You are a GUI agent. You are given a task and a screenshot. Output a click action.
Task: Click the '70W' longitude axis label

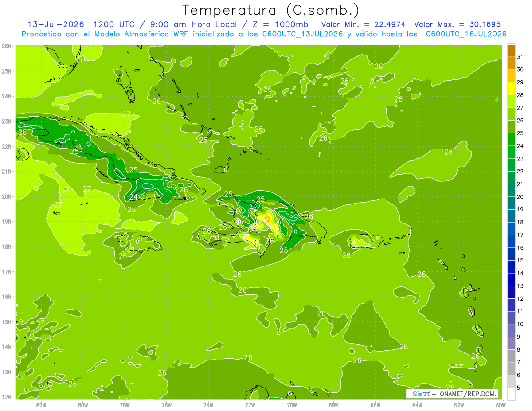(292, 405)
